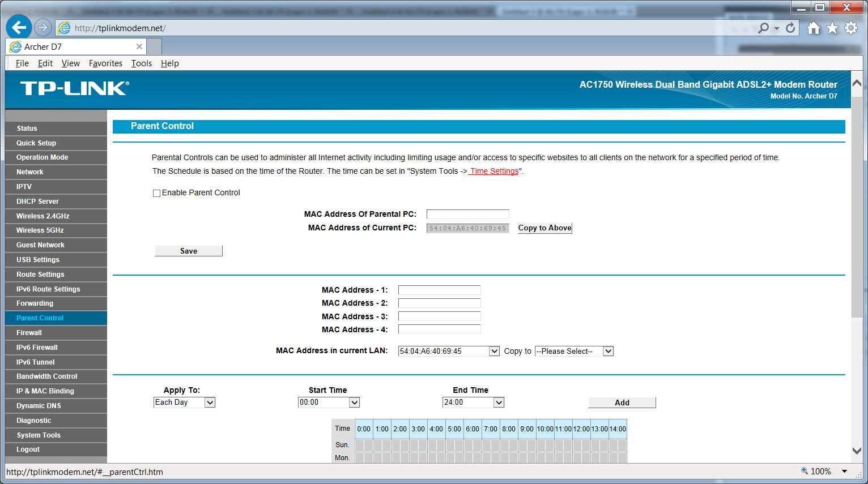Open the address bar search options arrow
The width and height of the screenshot is (868, 484).
(777, 28)
